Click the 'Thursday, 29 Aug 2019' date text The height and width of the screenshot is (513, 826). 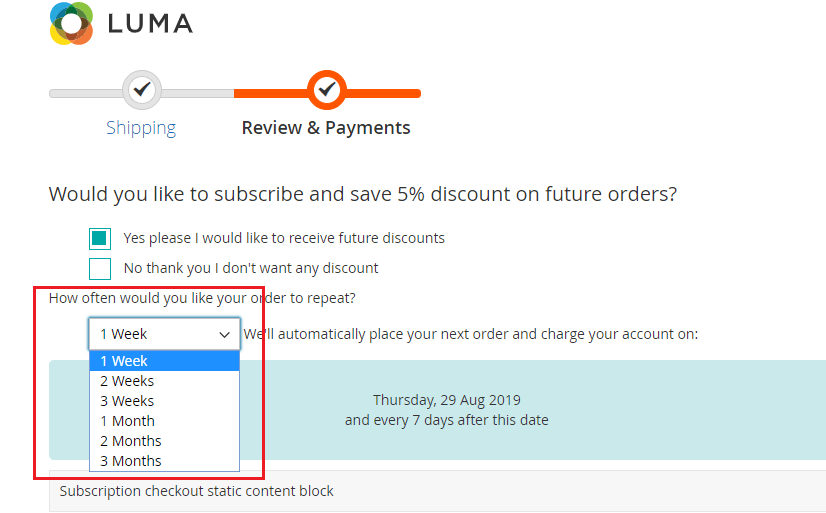coord(446,400)
